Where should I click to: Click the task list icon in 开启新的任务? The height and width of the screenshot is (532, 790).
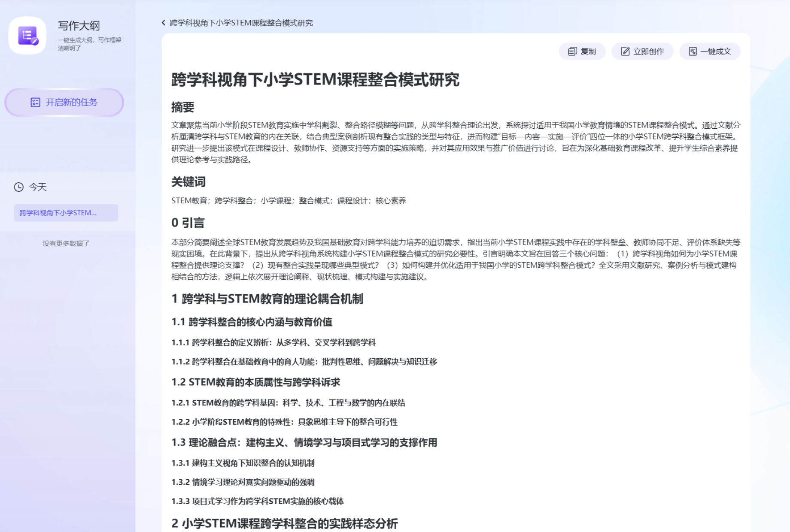pyautogui.click(x=35, y=103)
